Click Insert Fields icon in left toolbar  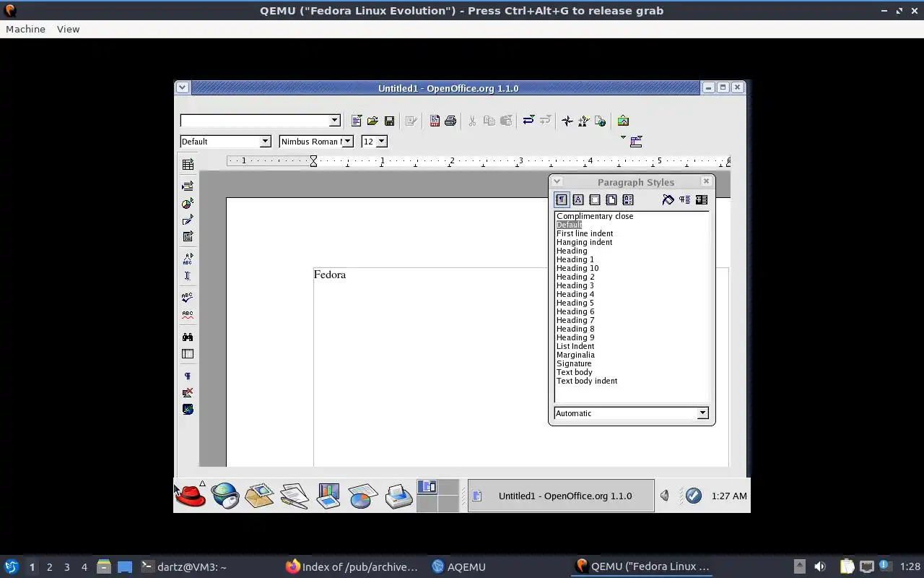tap(188, 186)
